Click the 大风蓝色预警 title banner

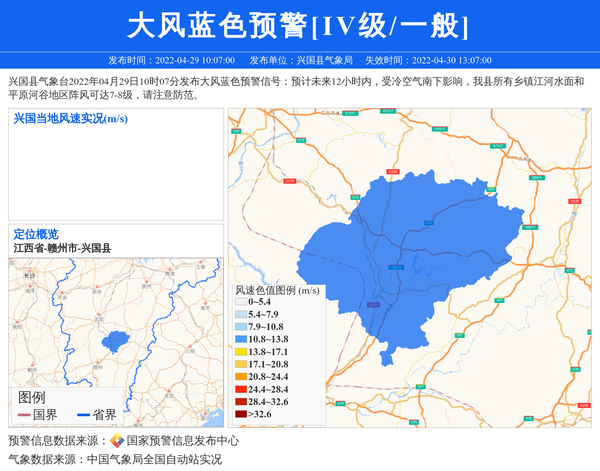click(299, 25)
